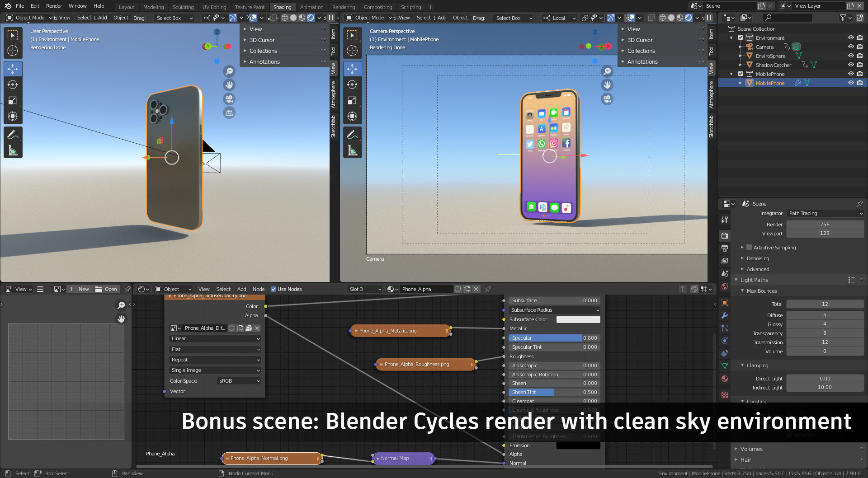Open Object Data properties tab icon
Screen dimensions: 868x478
725,366
